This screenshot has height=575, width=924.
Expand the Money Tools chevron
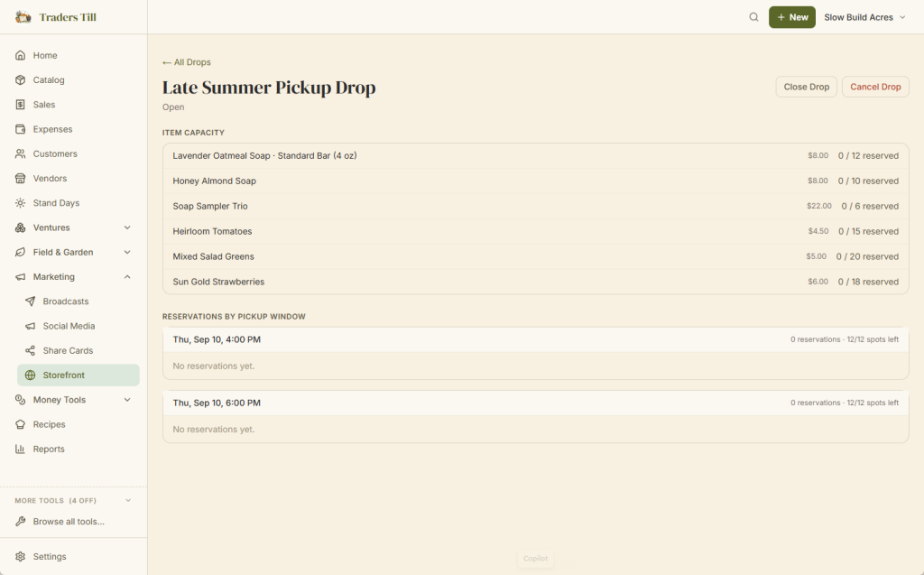127,400
